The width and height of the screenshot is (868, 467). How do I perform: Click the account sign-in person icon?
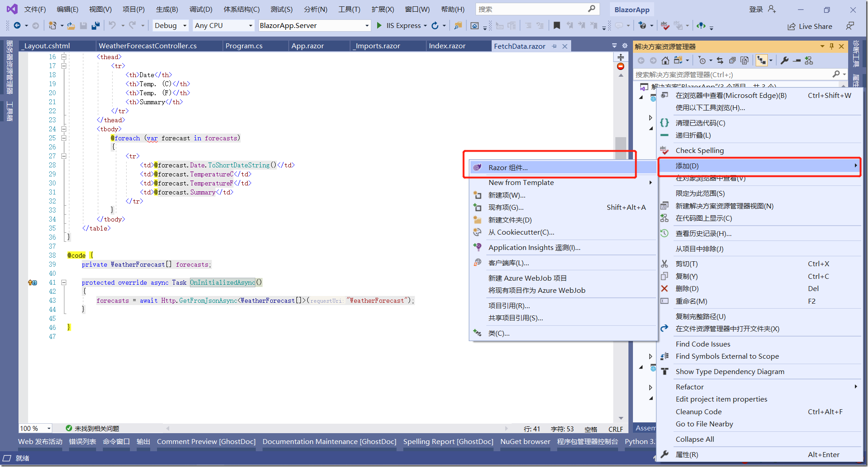772,9
